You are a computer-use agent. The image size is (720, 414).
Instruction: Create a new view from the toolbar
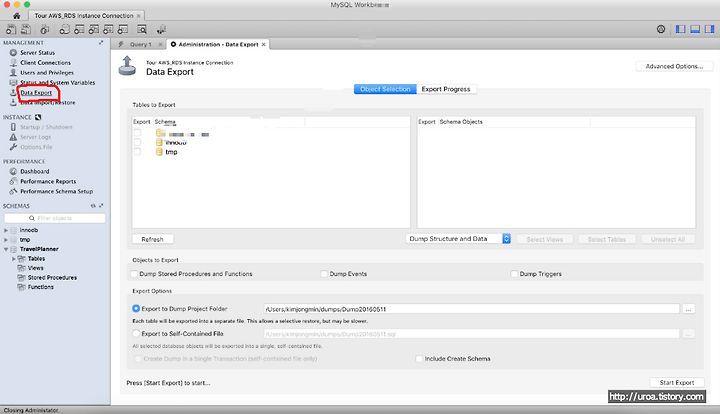click(94, 30)
